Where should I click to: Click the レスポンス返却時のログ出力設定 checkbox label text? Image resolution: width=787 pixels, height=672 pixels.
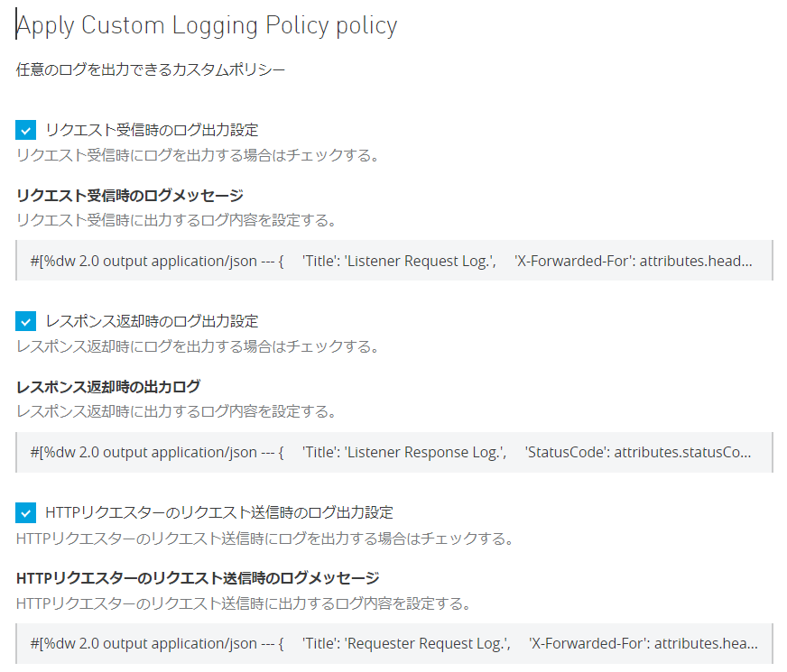coord(152,321)
